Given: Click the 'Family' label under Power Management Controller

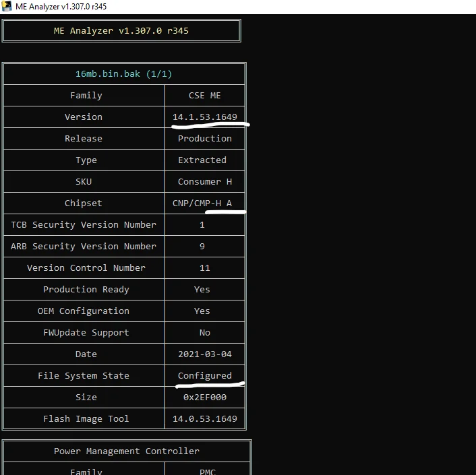Looking at the screenshot, I should click(86, 472).
